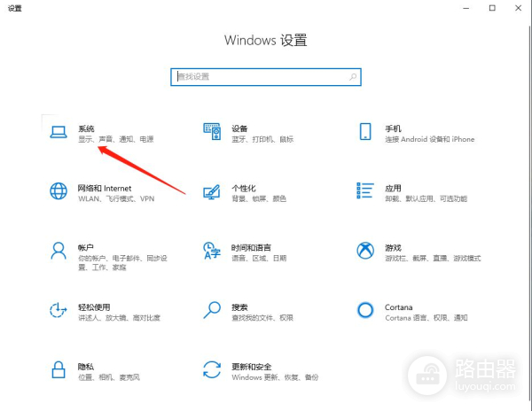Open the Gaming (游戏) Xbox icon
Image resolution: width=532 pixels, height=411 pixels.
click(365, 251)
